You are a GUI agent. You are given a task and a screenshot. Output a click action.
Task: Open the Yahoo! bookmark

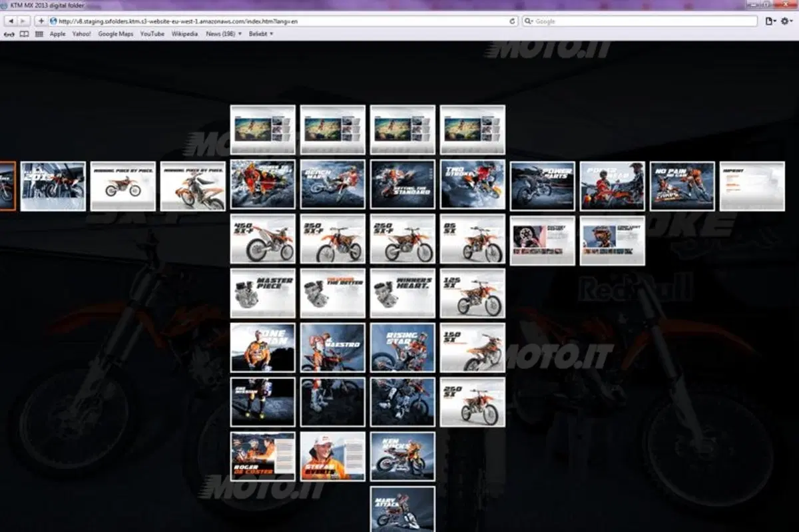pyautogui.click(x=81, y=34)
